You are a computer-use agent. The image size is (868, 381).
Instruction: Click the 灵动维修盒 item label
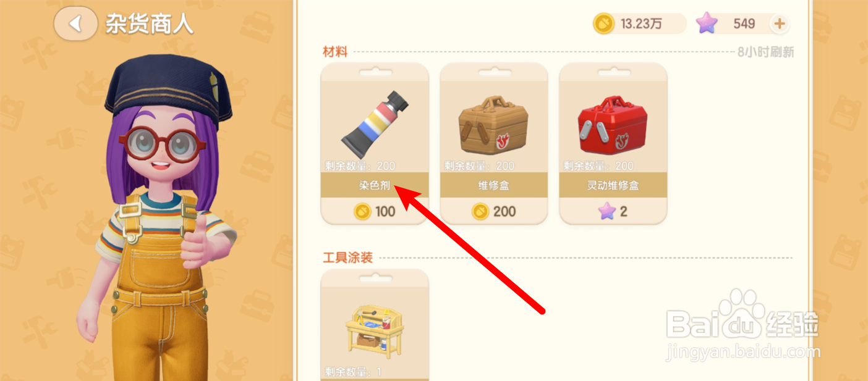(613, 185)
